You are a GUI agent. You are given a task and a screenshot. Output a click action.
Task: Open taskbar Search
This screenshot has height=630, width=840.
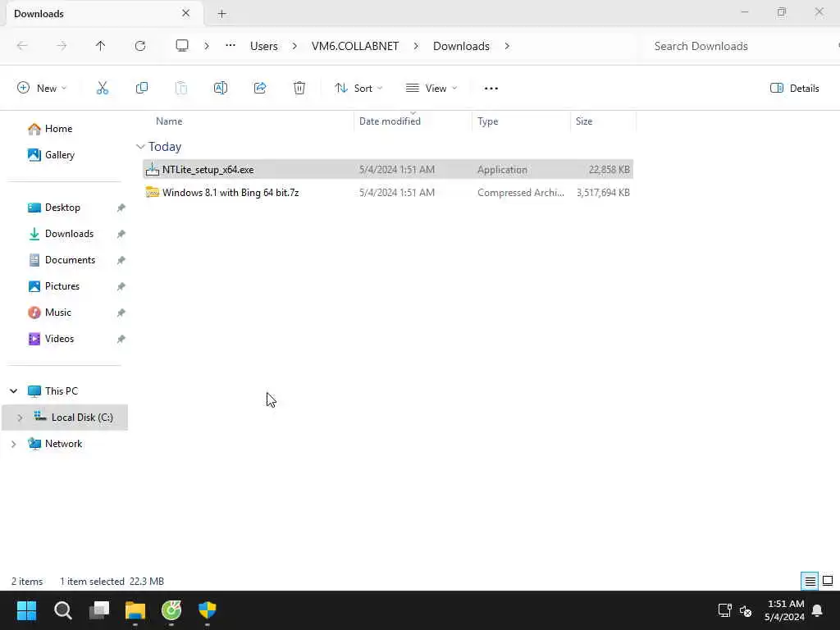pyautogui.click(x=62, y=610)
